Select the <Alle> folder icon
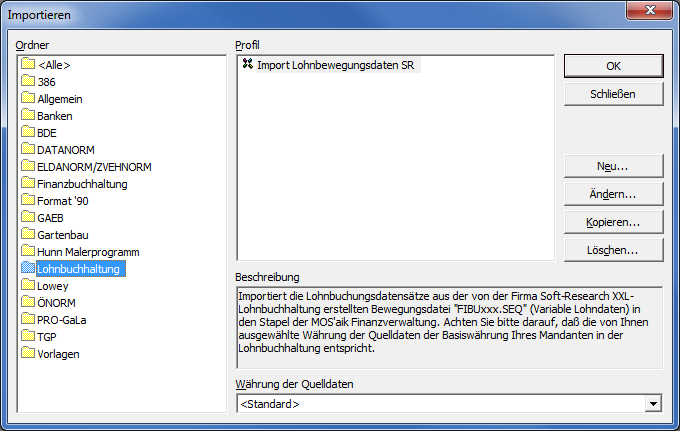 [28, 64]
